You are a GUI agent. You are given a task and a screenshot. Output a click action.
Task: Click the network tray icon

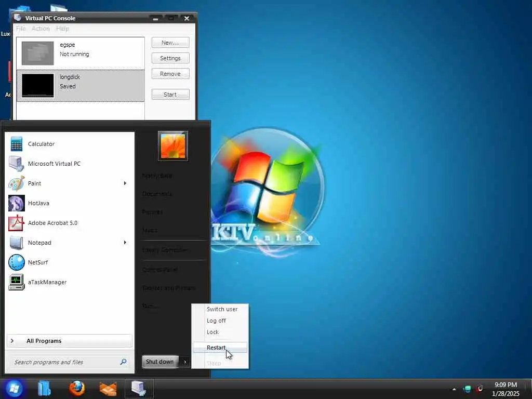[x=468, y=389]
